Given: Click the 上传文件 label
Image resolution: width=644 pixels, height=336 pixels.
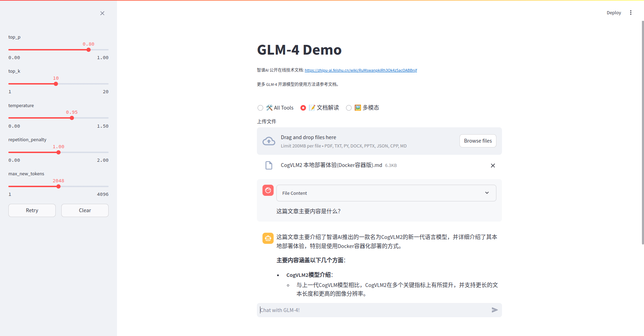Looking at the screenshot, I should click(x=267, y=121).
